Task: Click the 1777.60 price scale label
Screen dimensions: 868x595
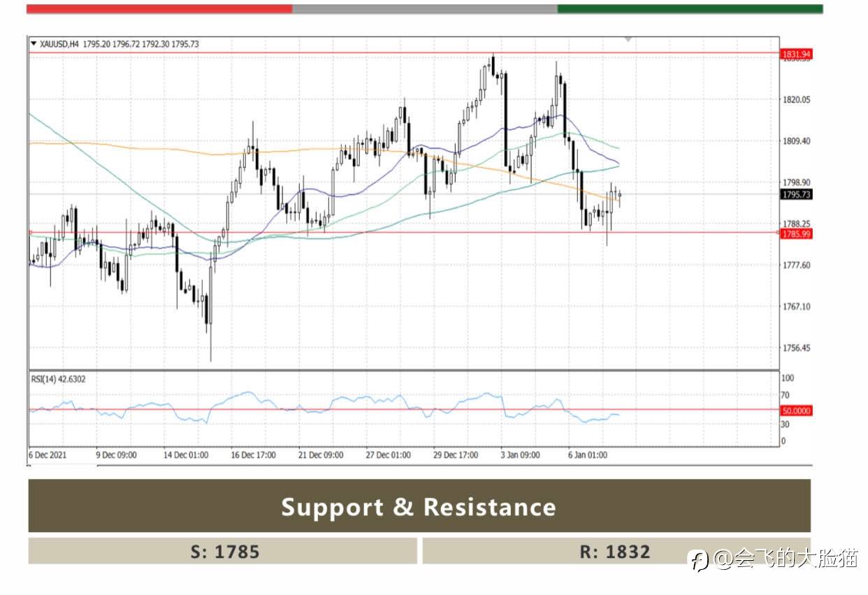Action: pyautogui.click(x=796, y=265)
